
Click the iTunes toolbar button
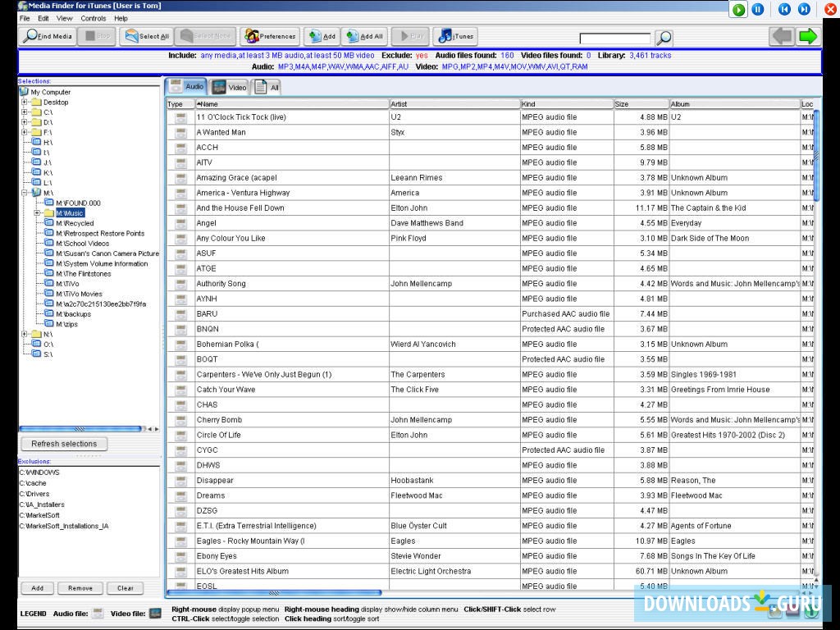[455, 36]
